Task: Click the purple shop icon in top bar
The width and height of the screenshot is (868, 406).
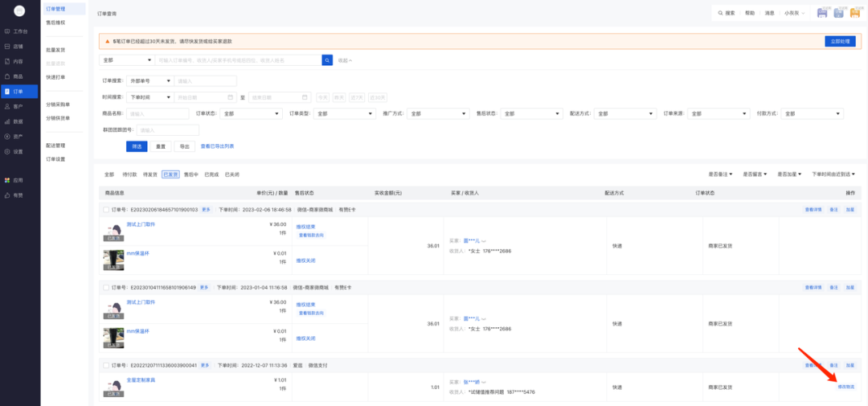Action: (x=823, y=13)
